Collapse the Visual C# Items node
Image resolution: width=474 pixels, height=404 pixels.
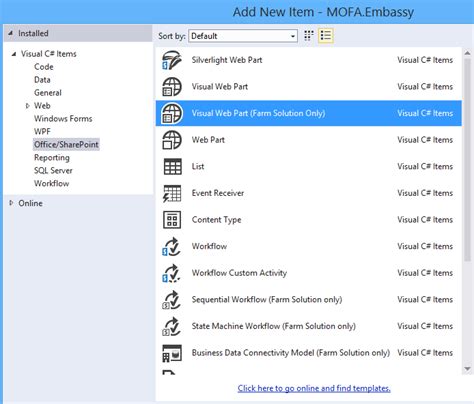pos(14,54)
